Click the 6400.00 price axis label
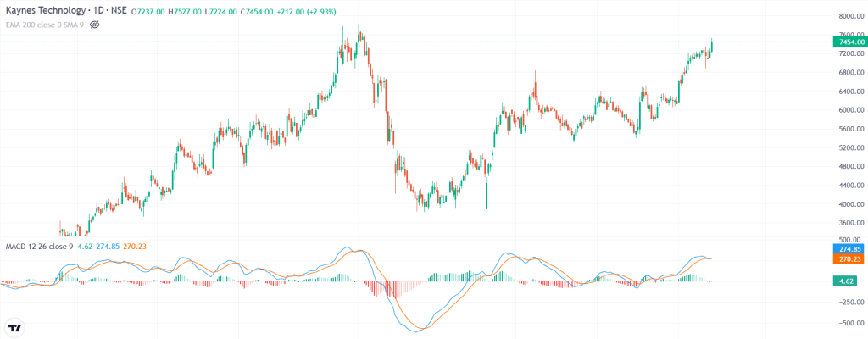Screen dimensions: 868x339 [851, 92]
